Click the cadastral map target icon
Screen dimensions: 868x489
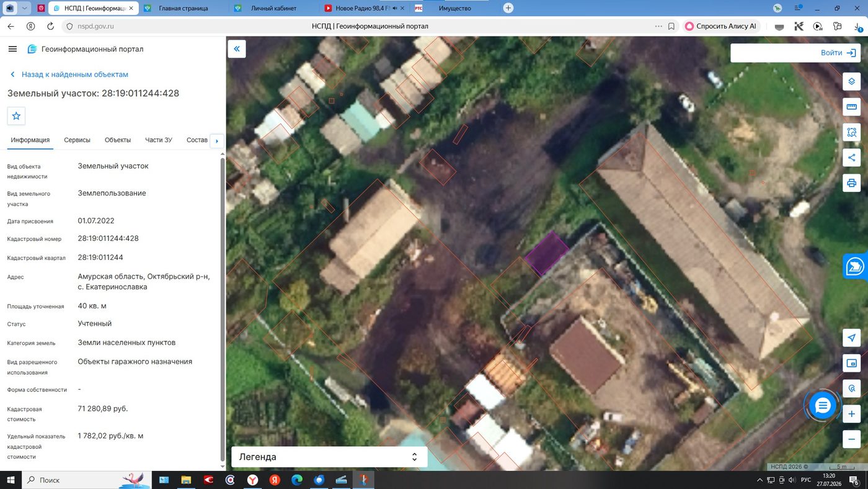851,388
